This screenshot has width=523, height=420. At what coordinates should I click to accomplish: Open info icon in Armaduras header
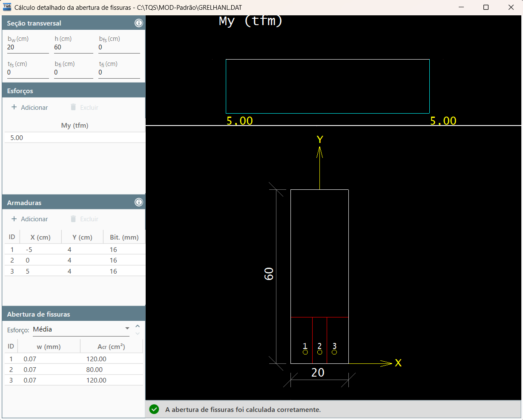tap(139, 203)
